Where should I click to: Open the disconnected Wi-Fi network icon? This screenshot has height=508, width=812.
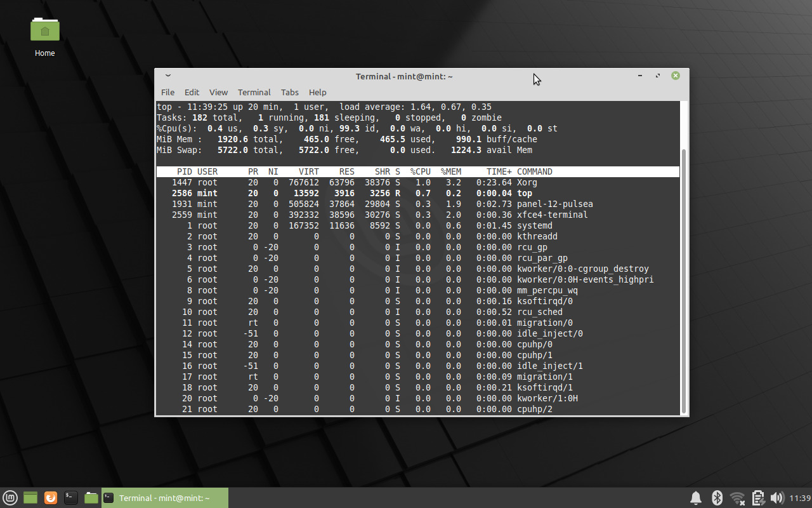coord(737,498)
